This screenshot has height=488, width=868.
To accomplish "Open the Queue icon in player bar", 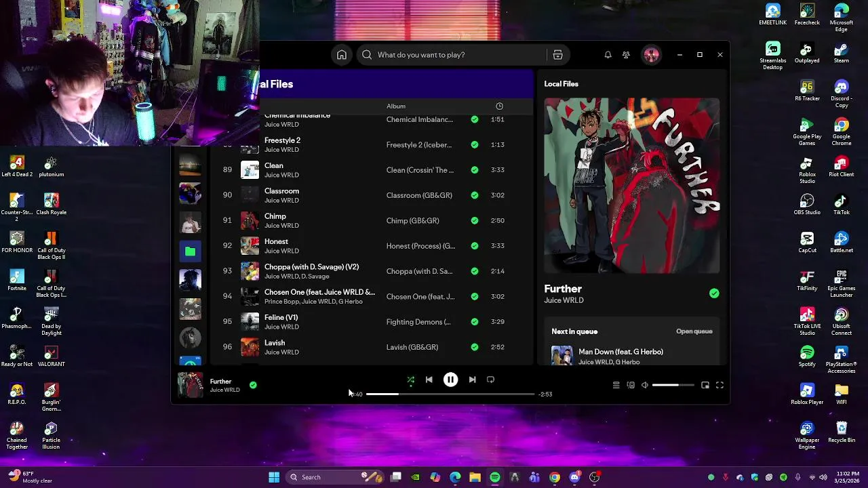I will pyautogui.click(x=616, y=385).
